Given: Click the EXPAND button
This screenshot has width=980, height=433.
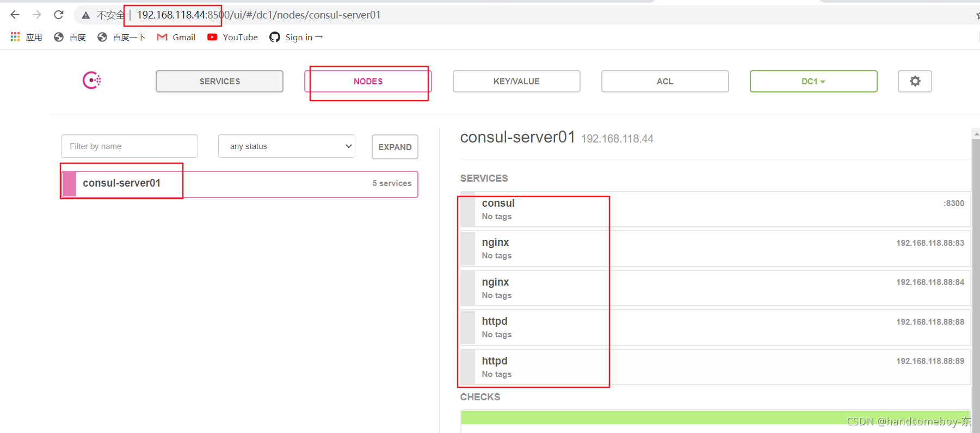Looking at the screenshot, I should click(395, 147).
